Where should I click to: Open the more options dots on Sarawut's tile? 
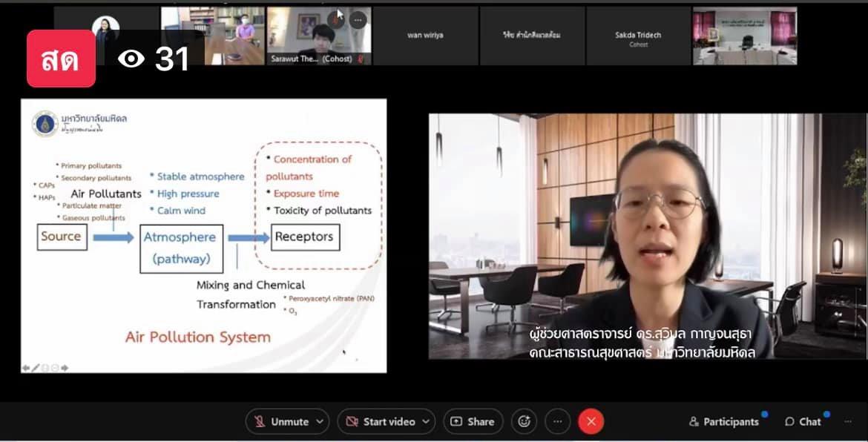pyautogui.click(x=358, y=21)
